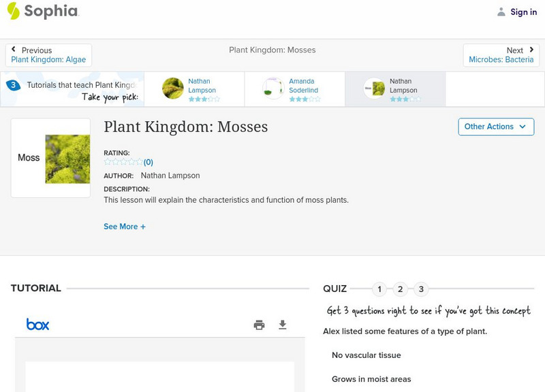Select Amanda Soderlind's tutorial avatar

click(x=273, y=88)
